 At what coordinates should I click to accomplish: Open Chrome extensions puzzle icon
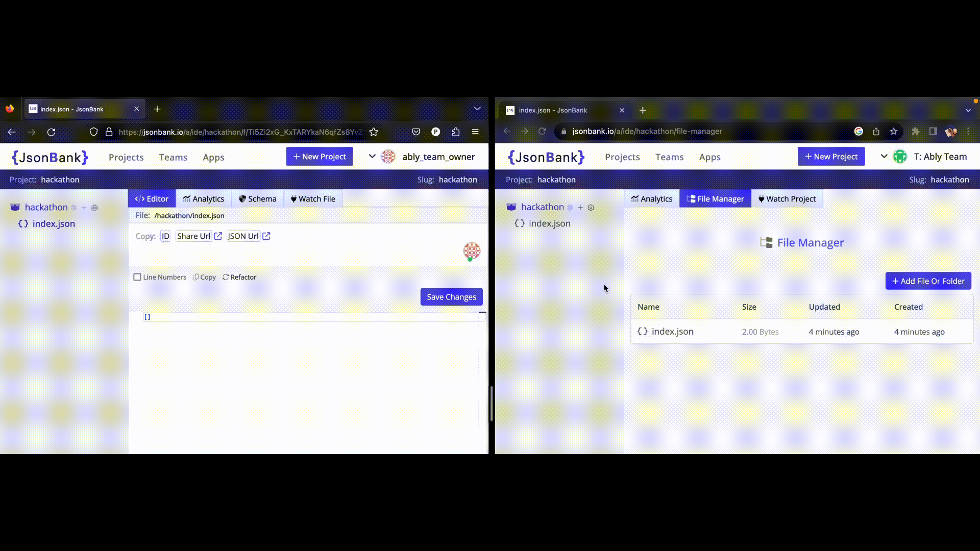(x=916, y=131)
